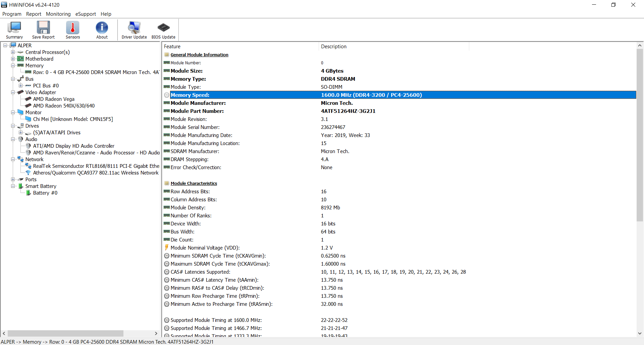Expand the Ports tree node
The height and width of the screenshot is (345, 644).
point(13,180)
